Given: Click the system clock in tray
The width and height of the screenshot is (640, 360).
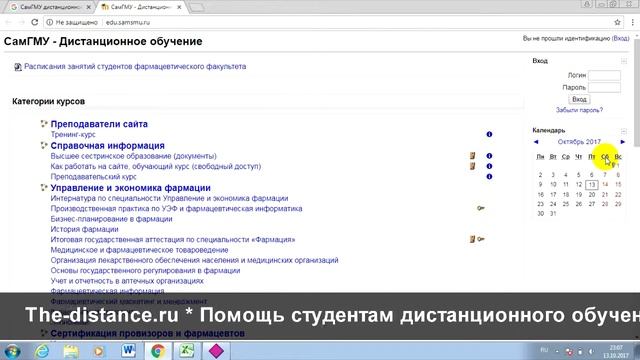Looking at the screenshot, I should coord(616,351).
